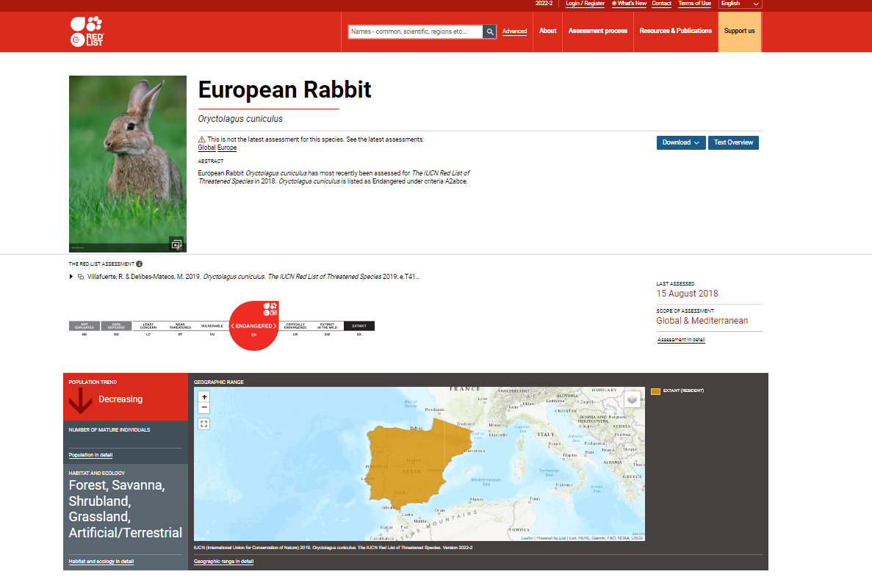The width and height of the screenshot is (872, 588).
Task: Click the search magnifier icon
Action: click(489, 32)
